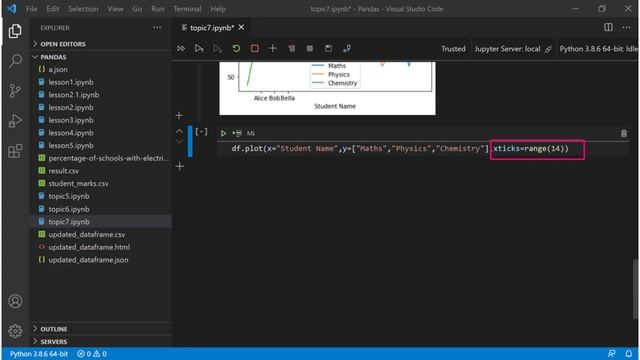The height and width of the screenshot is (360, 640).
Task: Expand the Open Editors section
Action: pos(101,44)
